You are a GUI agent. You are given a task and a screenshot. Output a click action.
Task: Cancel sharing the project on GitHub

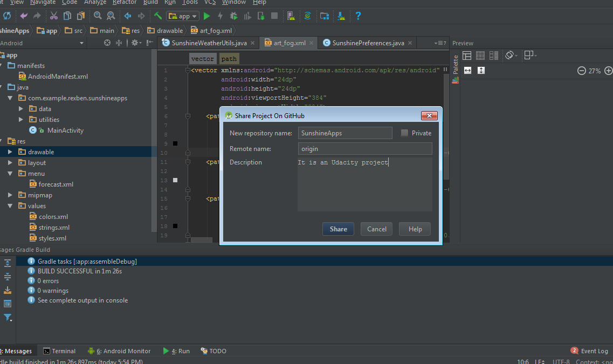pos(376,229)
